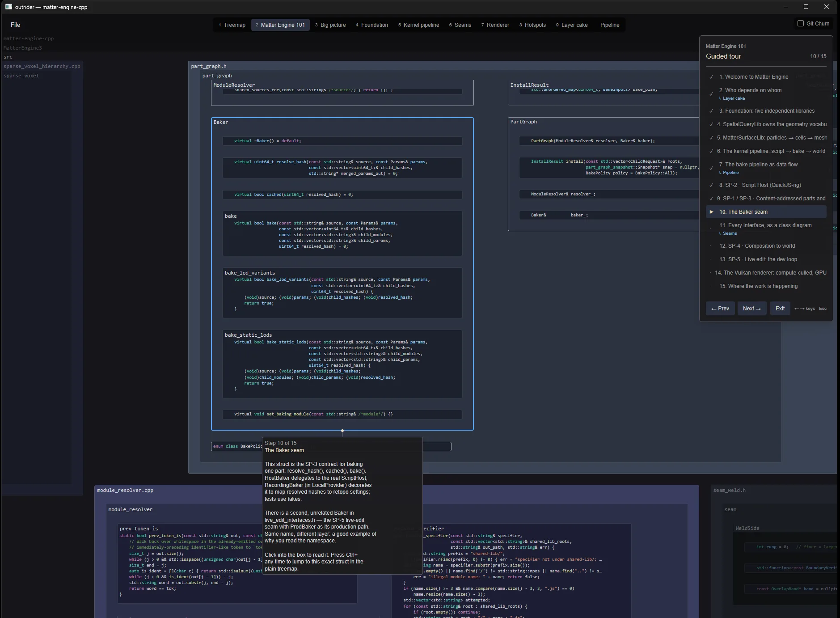Viewport: 840px width, 618px height.
Task: Switch to the Treemap tab
Action: tap(232, 25)
